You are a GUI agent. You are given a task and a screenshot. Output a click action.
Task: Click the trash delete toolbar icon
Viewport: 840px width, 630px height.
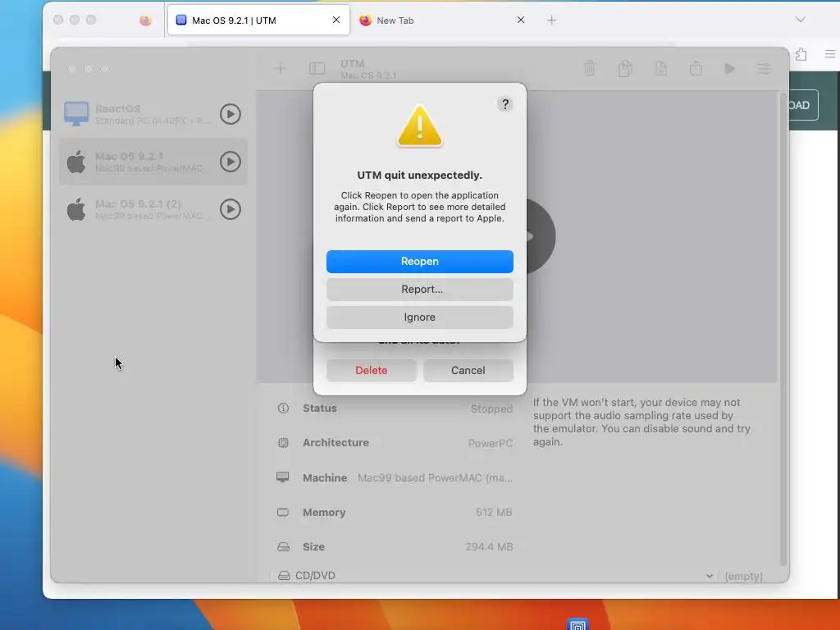590,69
